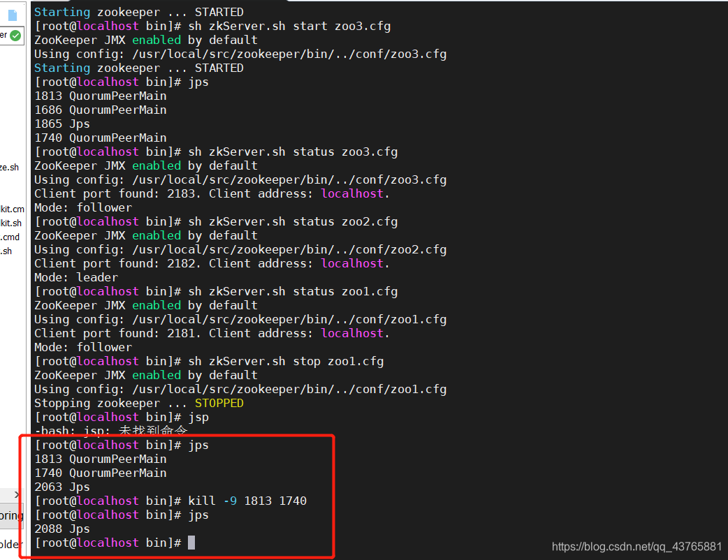Click 'sh zkServer.sh stop zoo1.cfg' command

point(286,361)
